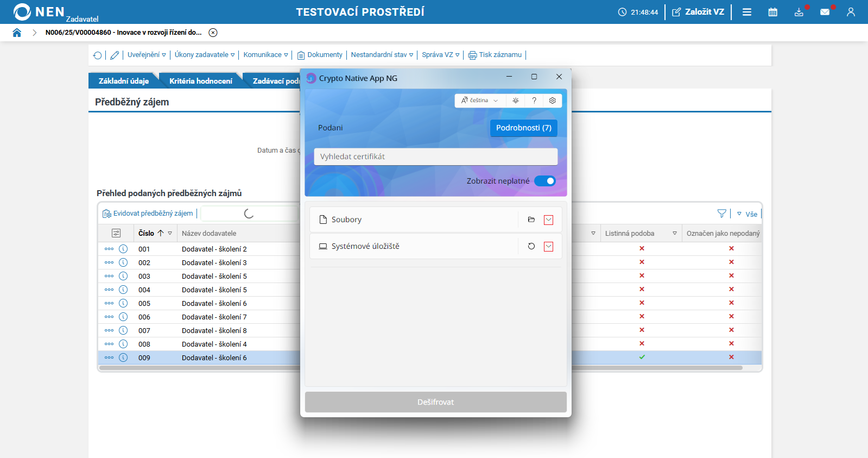This screenshot has width=868, height=458.
Task: Show info for row 009
Action: 123,357
